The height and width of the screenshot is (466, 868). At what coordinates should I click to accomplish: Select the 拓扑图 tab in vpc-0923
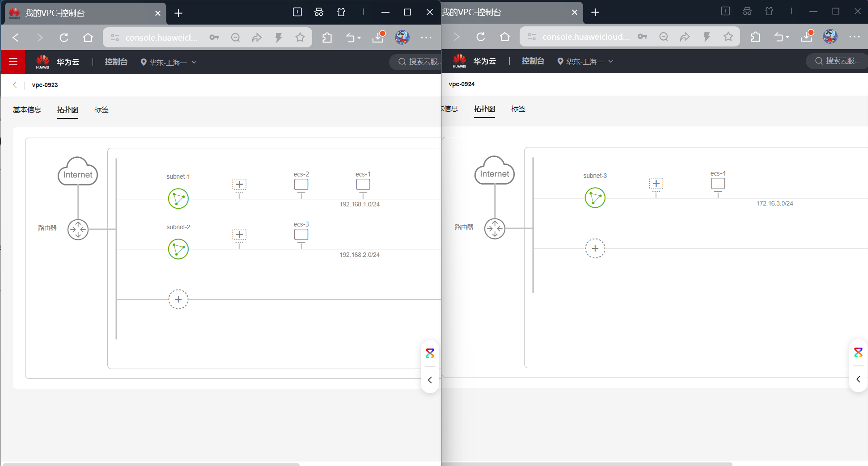[x=68, y=109]
